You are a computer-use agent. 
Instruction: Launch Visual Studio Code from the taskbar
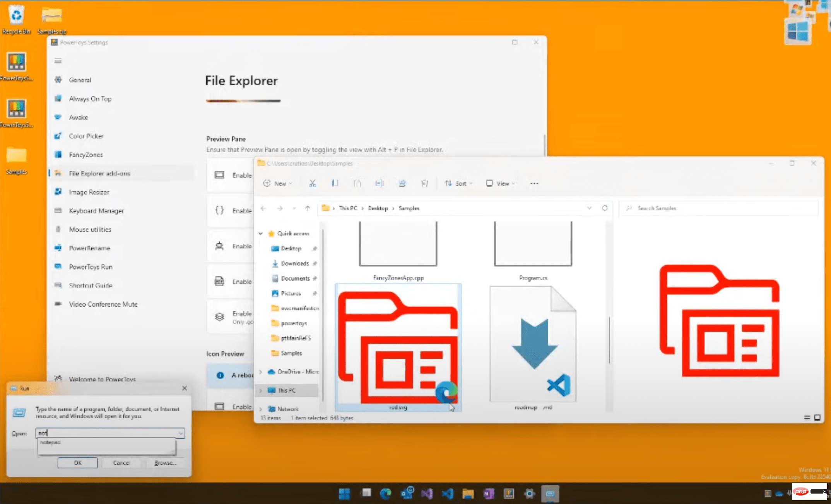[448, 493]
